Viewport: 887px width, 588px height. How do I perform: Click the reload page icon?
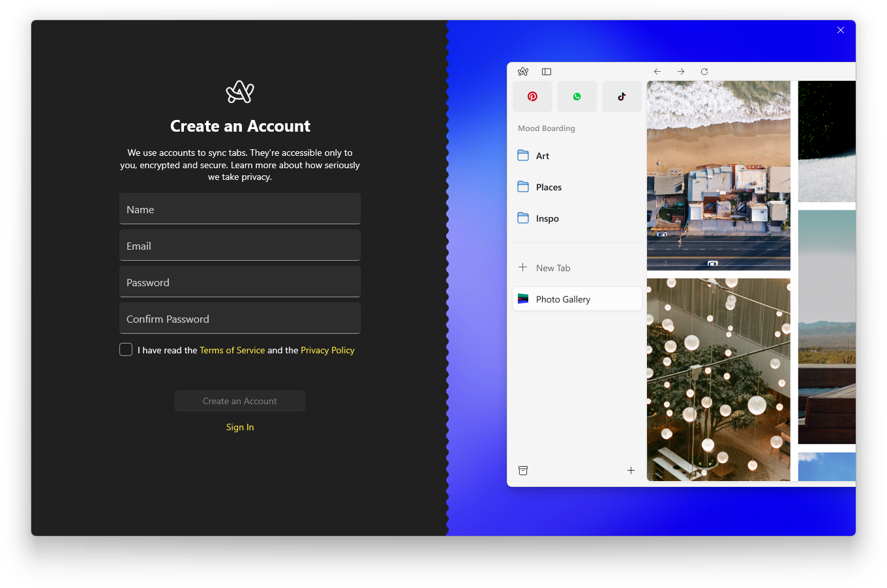[704, 72]
